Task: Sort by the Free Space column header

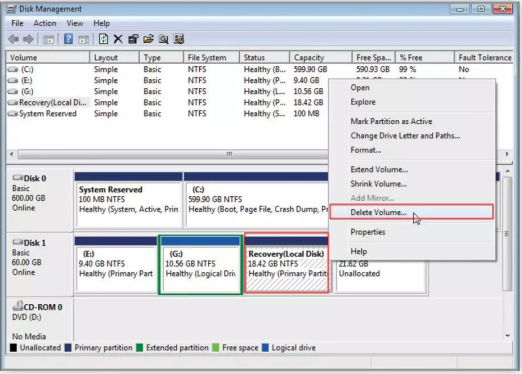Action: point(374,58)
